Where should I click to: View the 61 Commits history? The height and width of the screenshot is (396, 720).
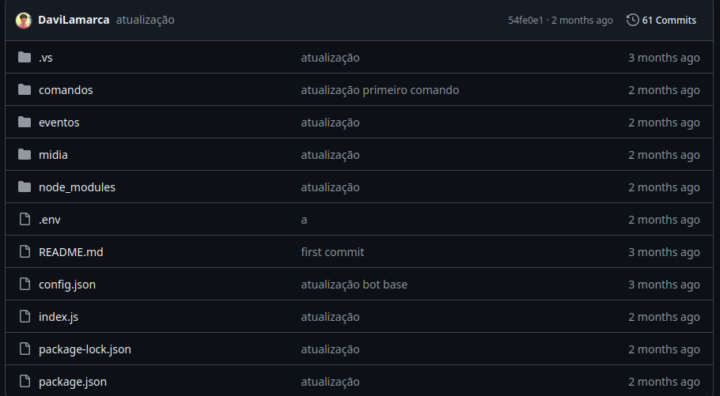coord(661,20)
